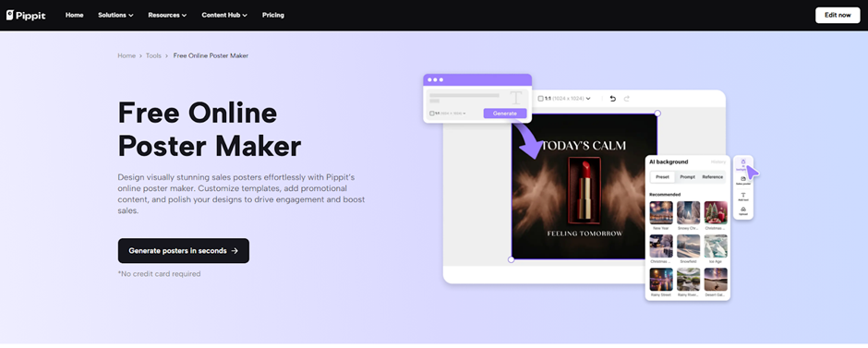Select the Rainy River background thumbnail

(x=688, y=280)
